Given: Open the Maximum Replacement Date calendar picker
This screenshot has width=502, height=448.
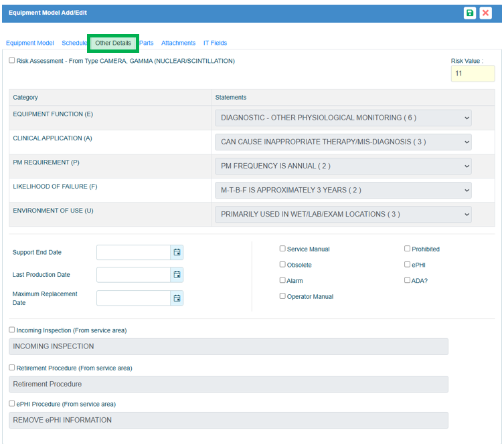Looking at the screenshot, I should [x=177, y=298].
